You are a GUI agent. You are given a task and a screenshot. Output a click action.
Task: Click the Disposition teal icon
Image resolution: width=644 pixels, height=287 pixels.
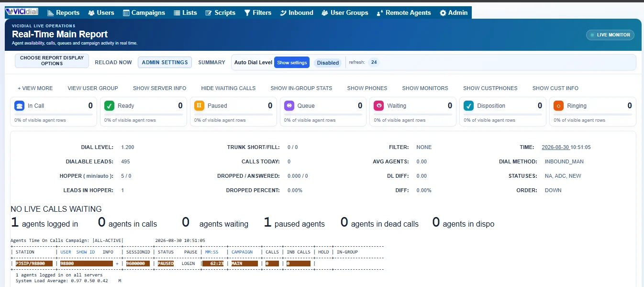click(469, 106)
